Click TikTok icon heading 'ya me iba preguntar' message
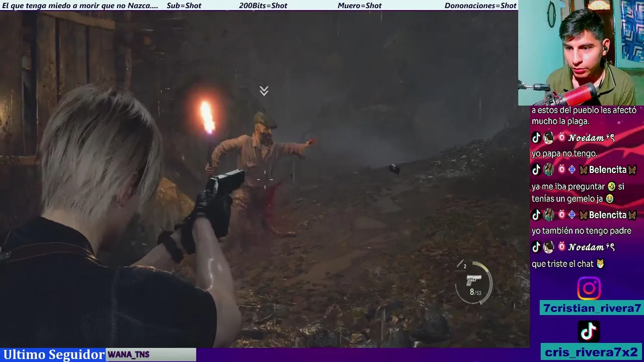Viewport: 644px width, 362px height. [536, 170]
